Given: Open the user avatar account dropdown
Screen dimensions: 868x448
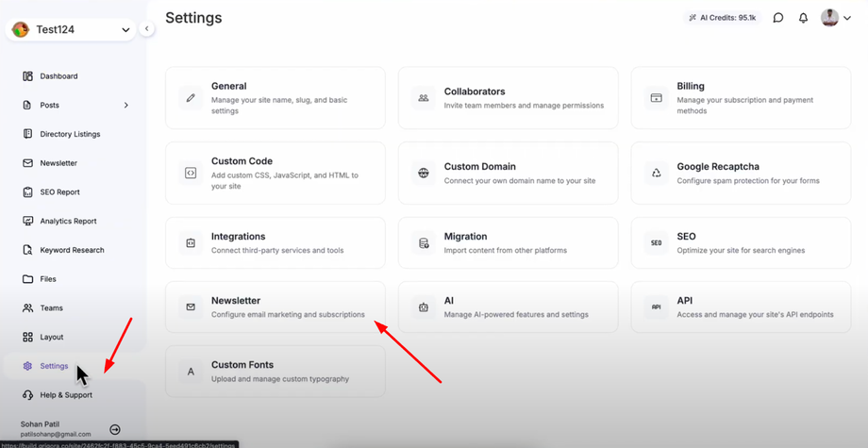Looking at the screenshot, I should (x=836, y=18).
